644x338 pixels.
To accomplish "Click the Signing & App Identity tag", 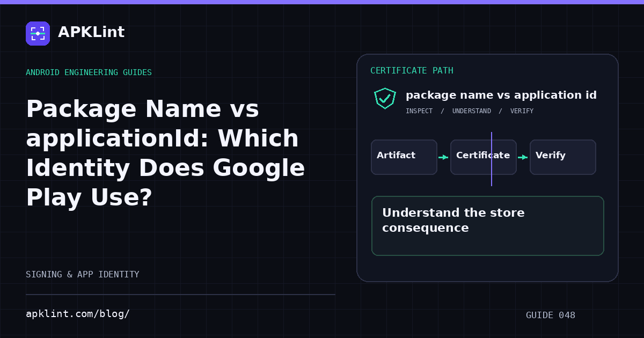I will click(83, 275).
